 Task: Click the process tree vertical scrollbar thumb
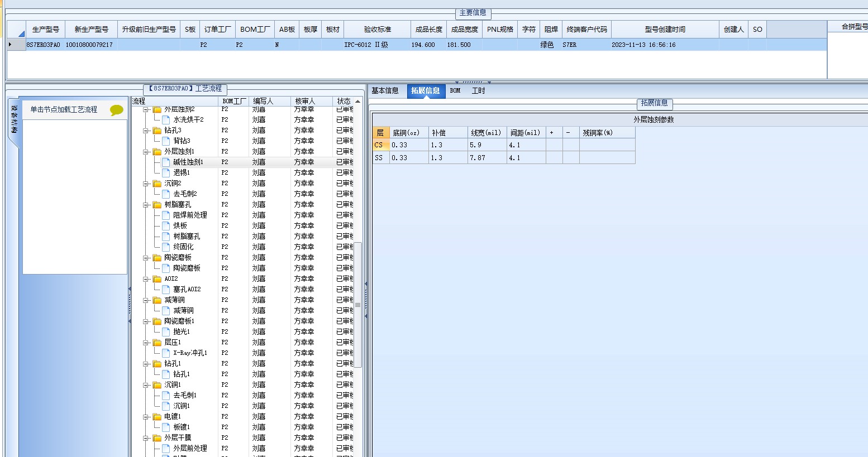coord(358,305)
